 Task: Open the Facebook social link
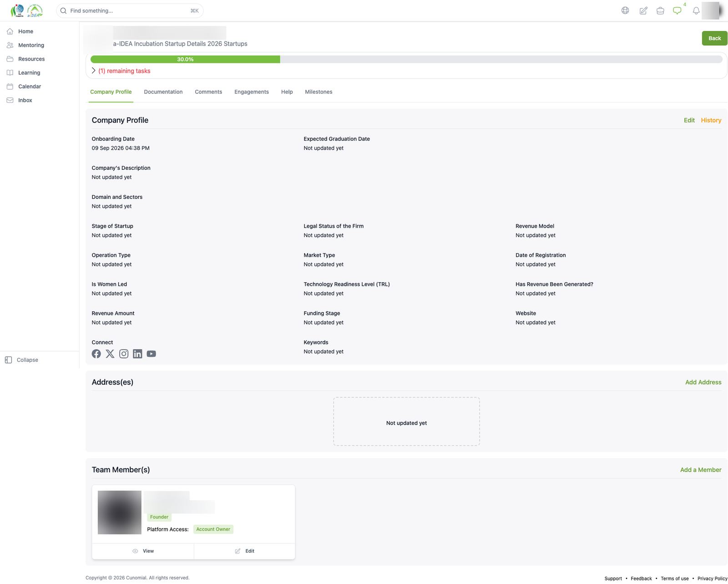tap(96, 354)
